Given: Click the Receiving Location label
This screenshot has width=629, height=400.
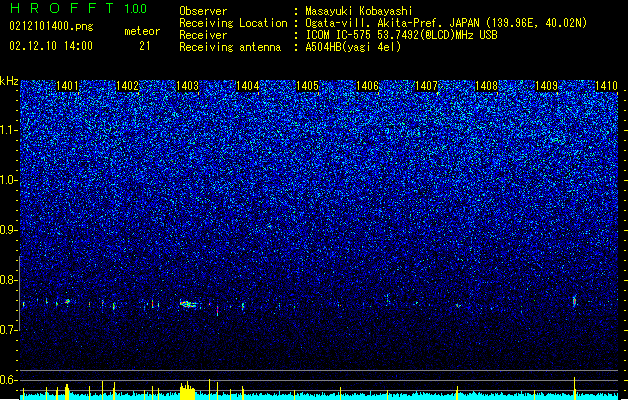Looking at the screenshot, I should click(x=233, y=23).
